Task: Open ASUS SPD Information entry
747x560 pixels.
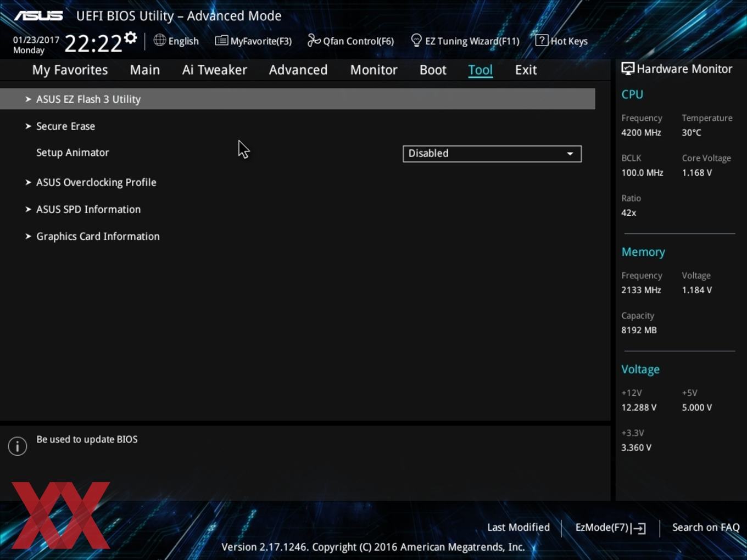Action: [88, 209]
